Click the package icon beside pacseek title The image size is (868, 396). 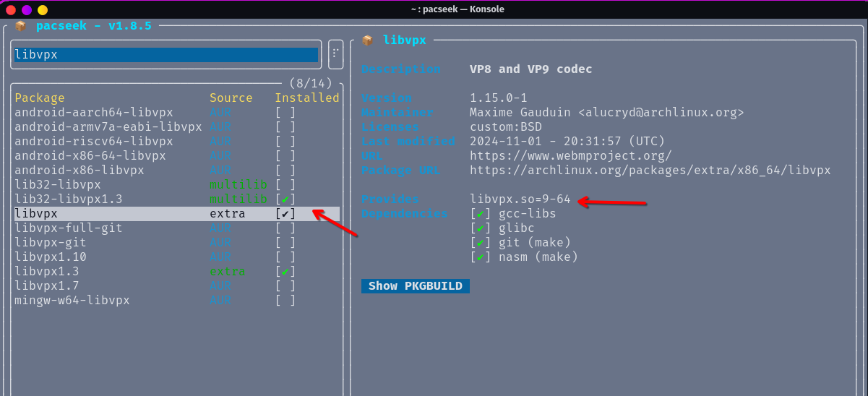20,26
